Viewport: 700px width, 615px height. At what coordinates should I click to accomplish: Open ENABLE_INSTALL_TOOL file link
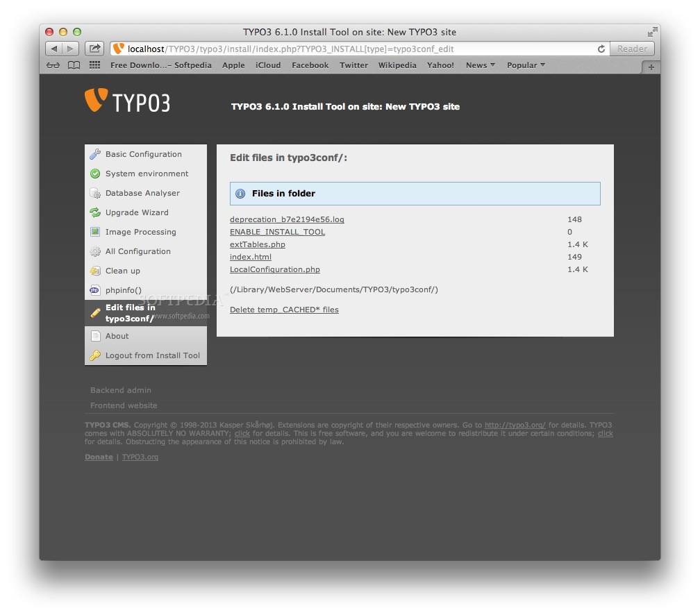[277, 232]
